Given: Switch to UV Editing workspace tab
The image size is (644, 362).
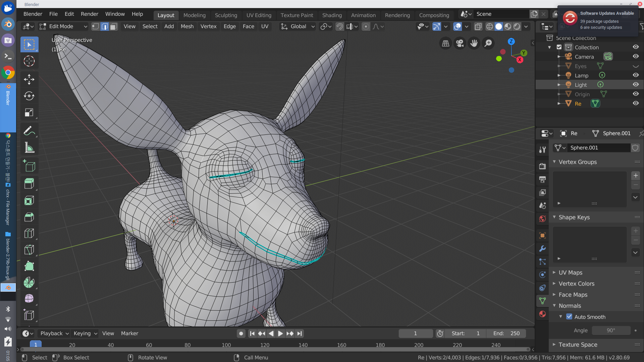Looking at the screenshot, I should [259, 15].
